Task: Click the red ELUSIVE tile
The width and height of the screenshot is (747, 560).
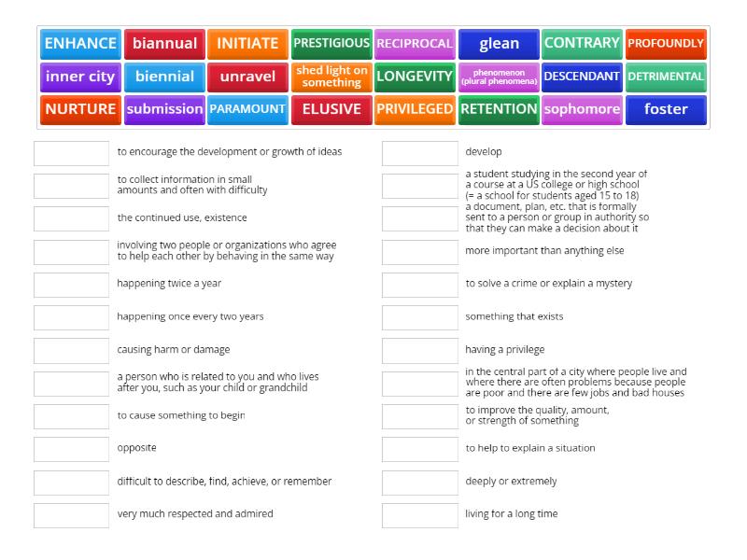Action: 331,109
